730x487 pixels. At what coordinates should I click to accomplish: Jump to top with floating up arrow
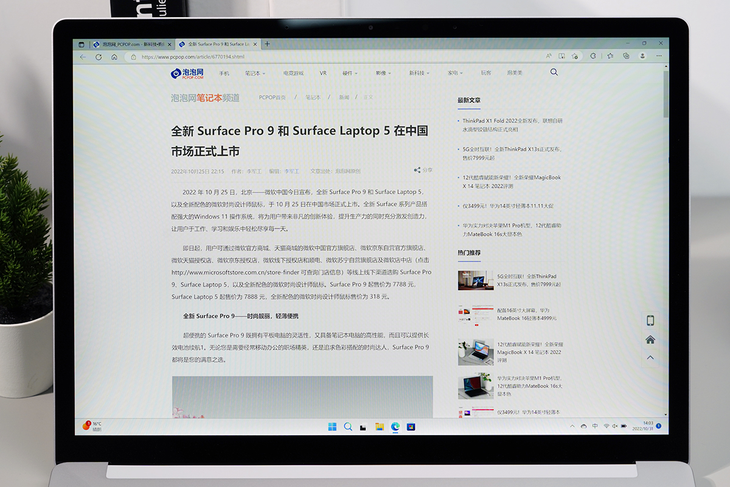coord(650,358)
